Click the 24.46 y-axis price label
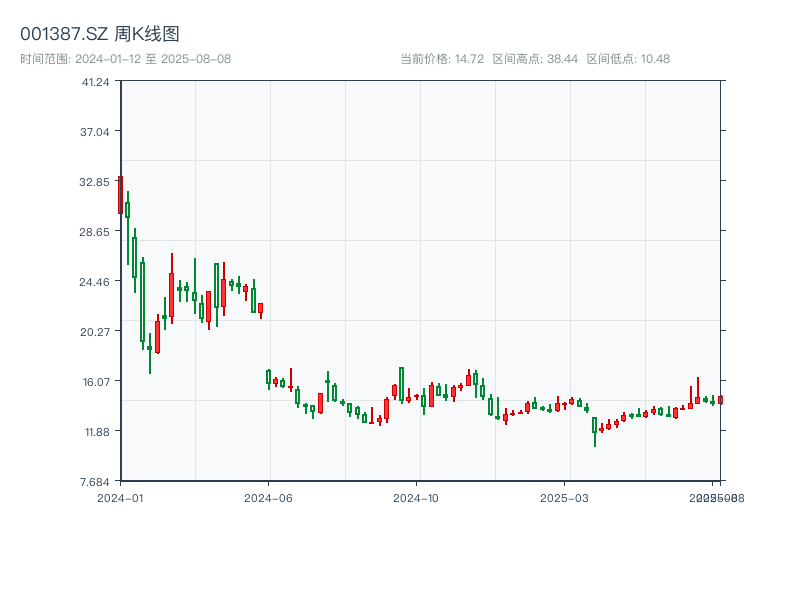 tap(96, 282)
